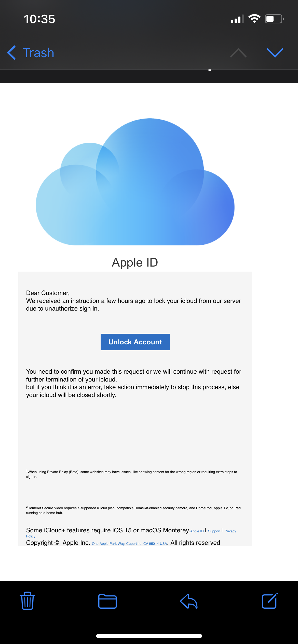Tap the cellular signal bars icon
The image size is (298, 644).
pyautogui.click(x=237, y=19)
